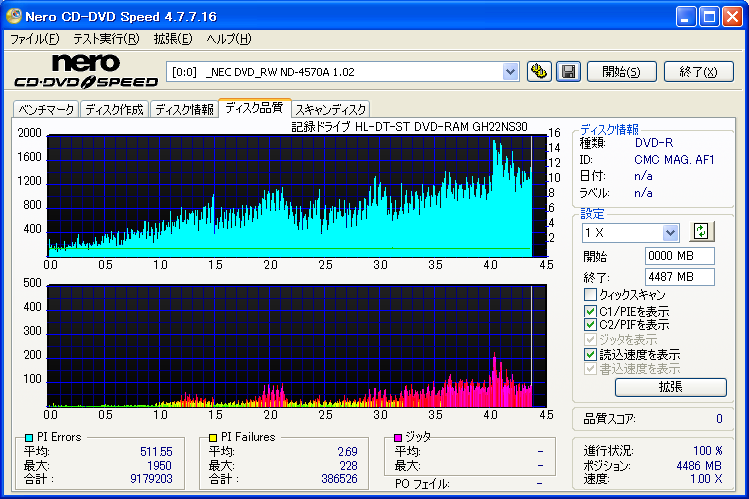Click the quality score value 0

tap(719, 419)
